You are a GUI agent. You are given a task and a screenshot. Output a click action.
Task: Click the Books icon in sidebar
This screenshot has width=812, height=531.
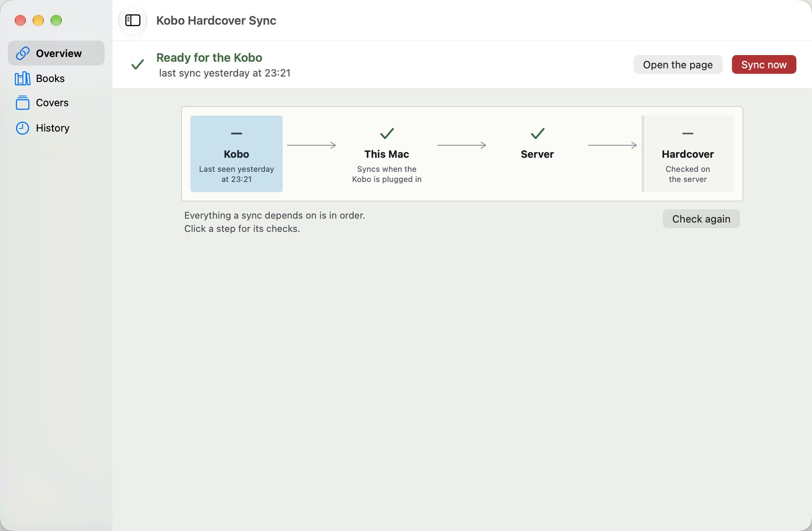(x=23, y=78)
